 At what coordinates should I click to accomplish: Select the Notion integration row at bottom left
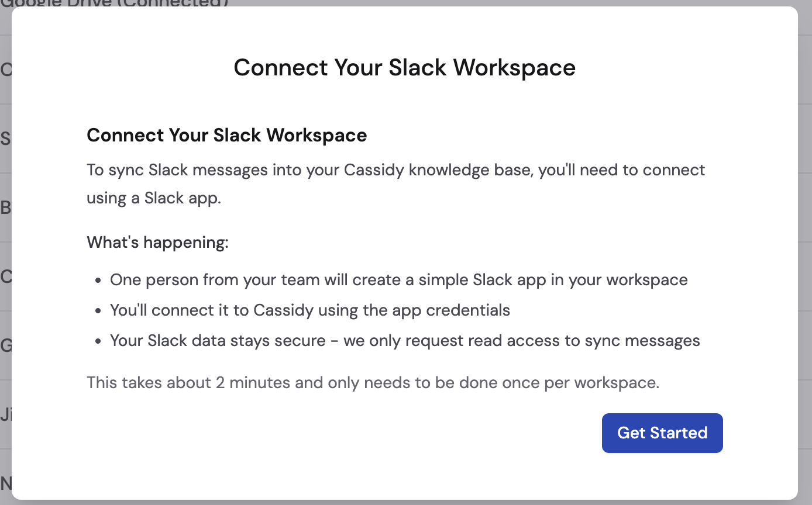point(6,483)
